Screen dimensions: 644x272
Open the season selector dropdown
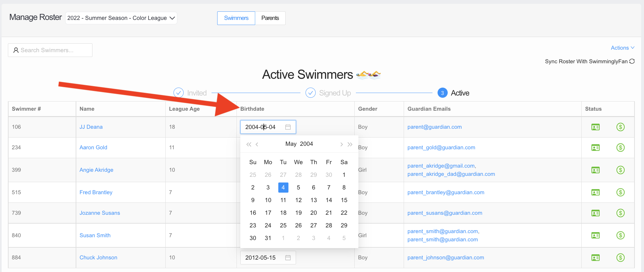click(x=121, y=18)
